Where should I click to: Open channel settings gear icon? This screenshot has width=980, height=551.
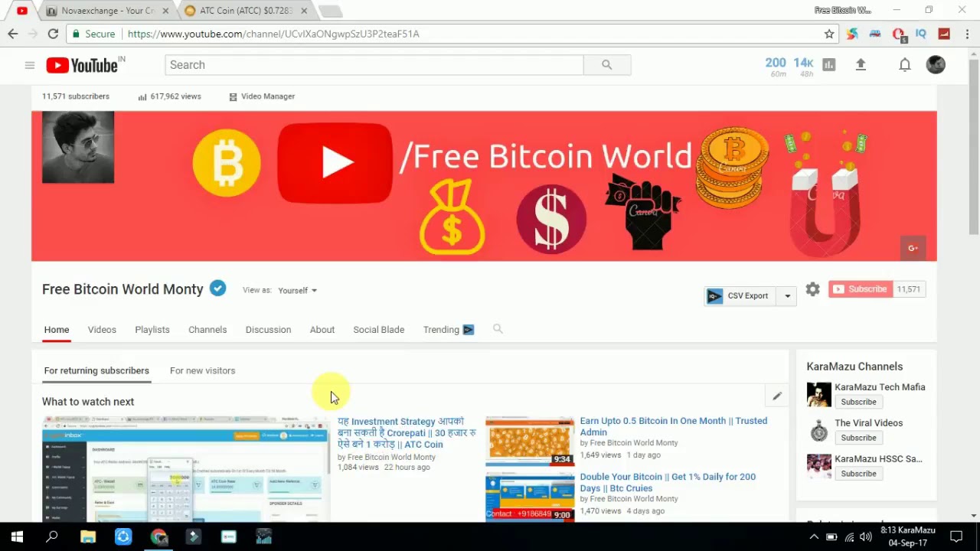(812, 289)
